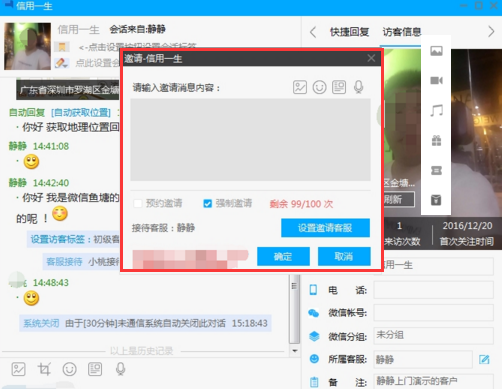Open emoji picker in bottom chat toolbar

[69, 369]
